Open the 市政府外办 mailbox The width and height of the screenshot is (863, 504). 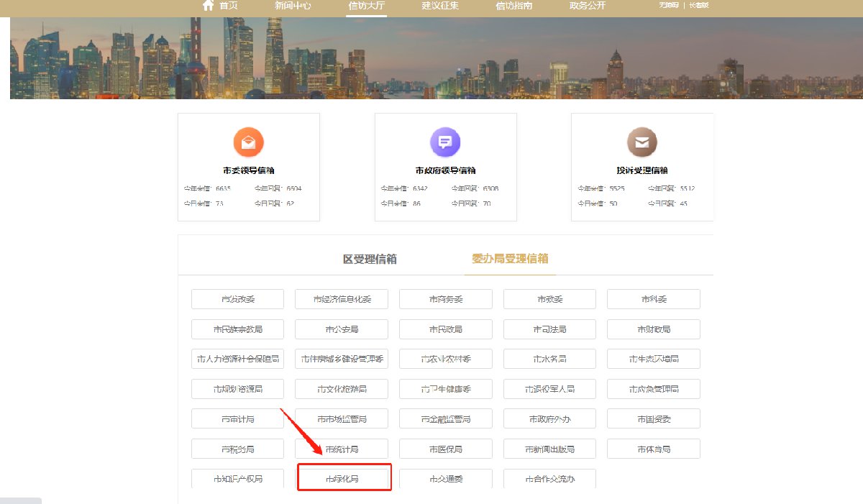(x=550, y=419)
